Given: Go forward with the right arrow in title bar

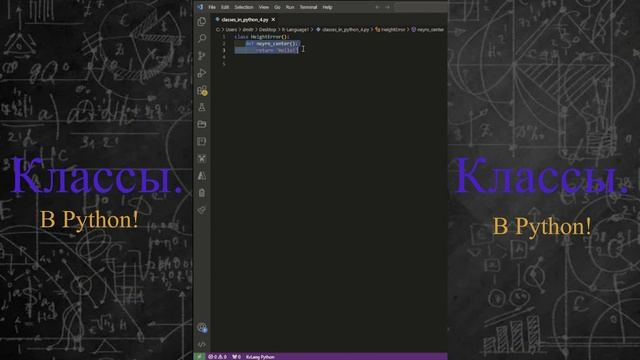Looking at the screenshot, I should (x=387, y=7).
